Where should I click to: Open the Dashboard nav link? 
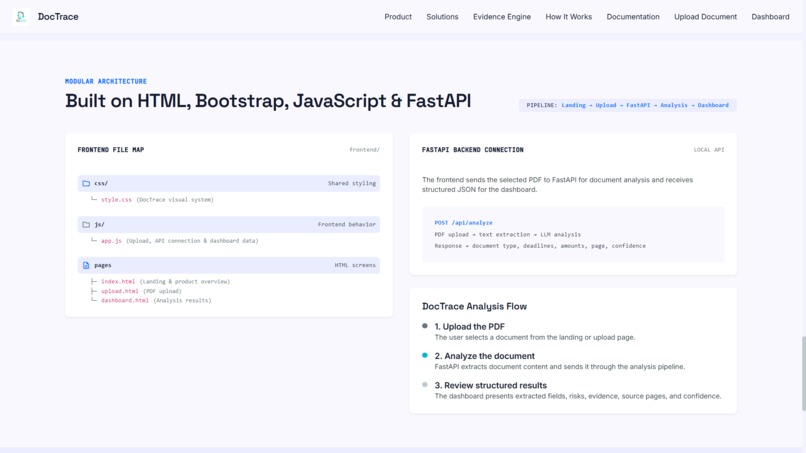770,16
